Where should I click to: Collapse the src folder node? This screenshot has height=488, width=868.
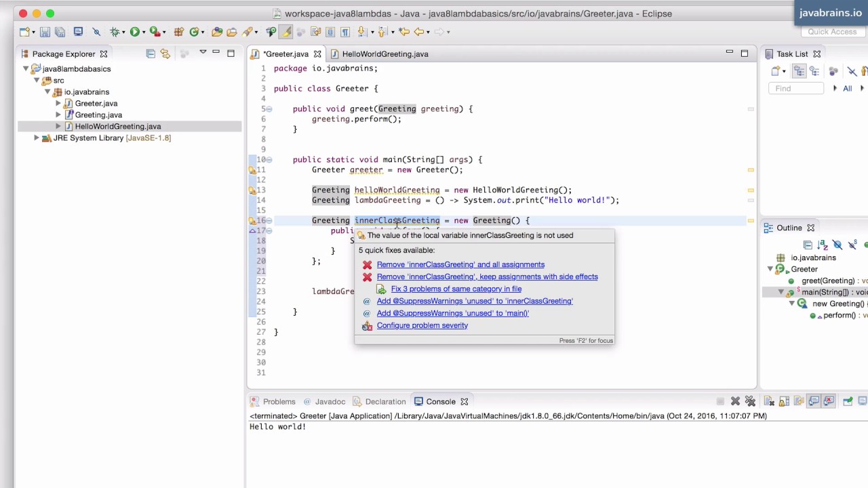37,80
